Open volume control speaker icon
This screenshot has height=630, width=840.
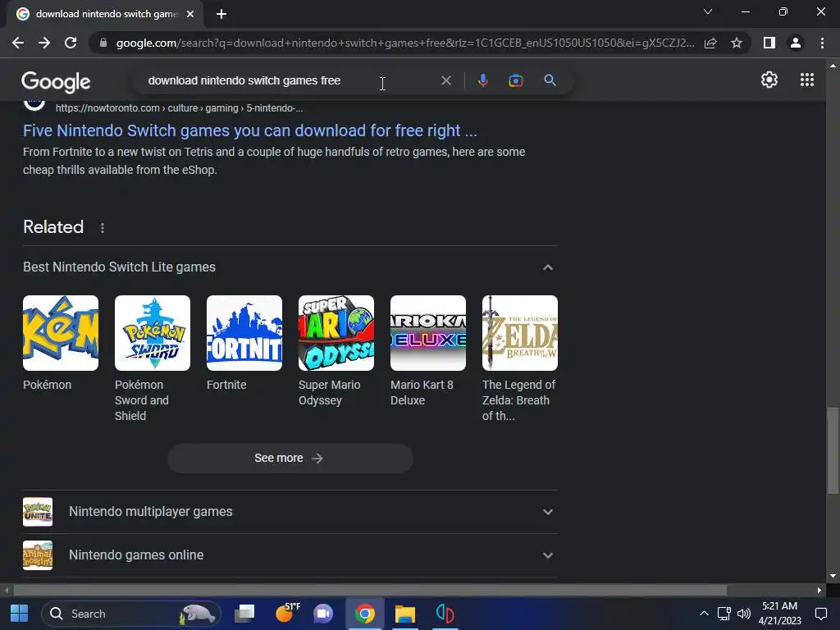click(x=743, y=614)
